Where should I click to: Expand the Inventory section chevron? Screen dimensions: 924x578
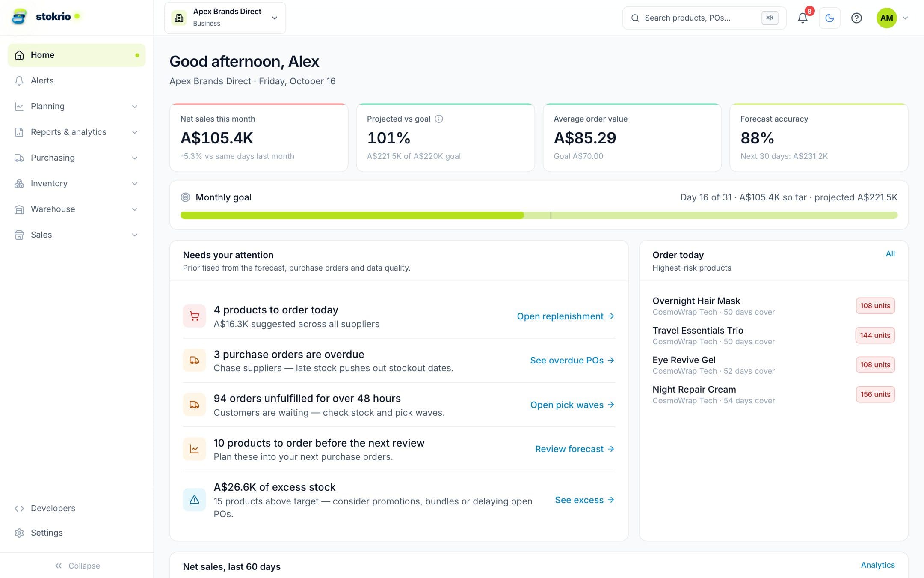(x=135, y=183)
